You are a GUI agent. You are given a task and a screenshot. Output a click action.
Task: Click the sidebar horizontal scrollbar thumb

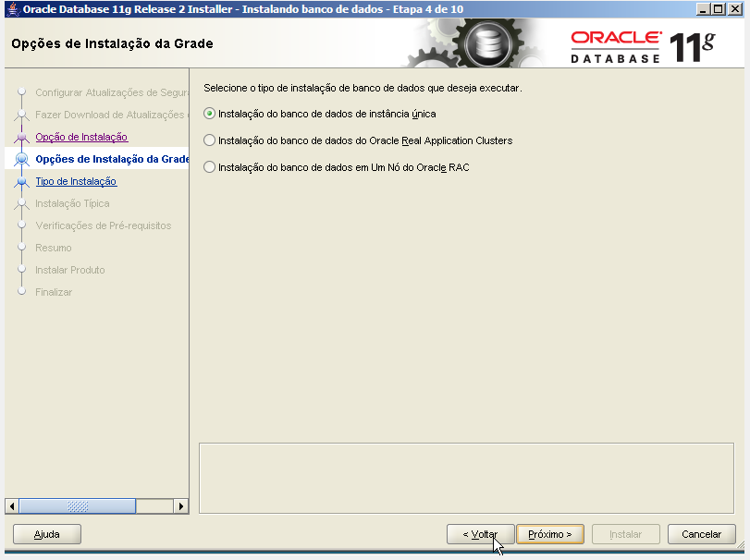78,506
